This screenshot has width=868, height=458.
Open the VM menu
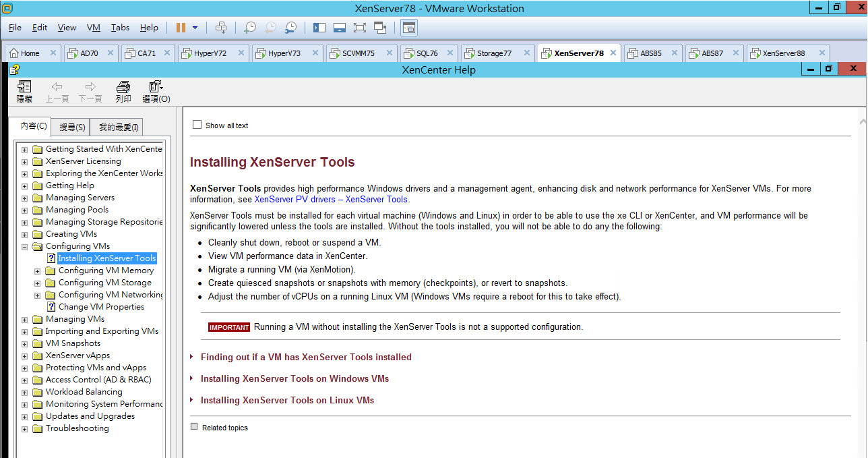[94, 28]
